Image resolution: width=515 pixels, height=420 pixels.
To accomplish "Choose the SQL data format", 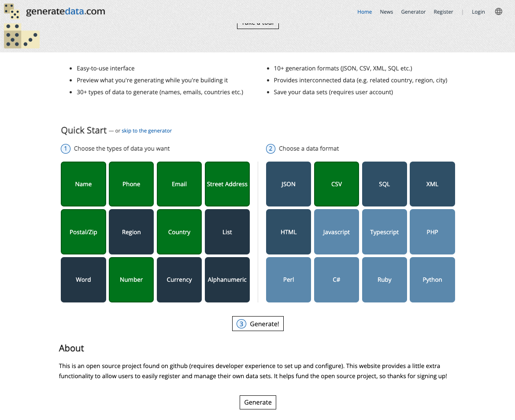I will [385, 184].
